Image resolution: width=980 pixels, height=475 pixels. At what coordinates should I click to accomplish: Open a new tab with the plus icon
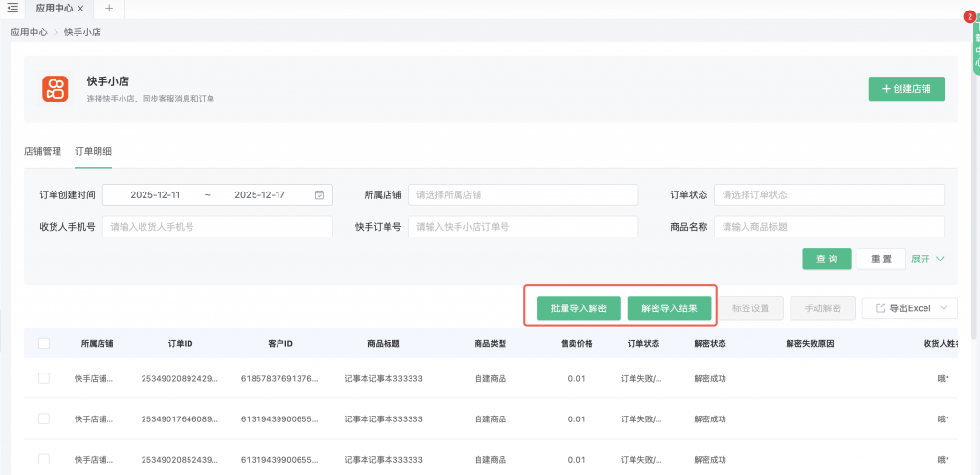(108, 8)
